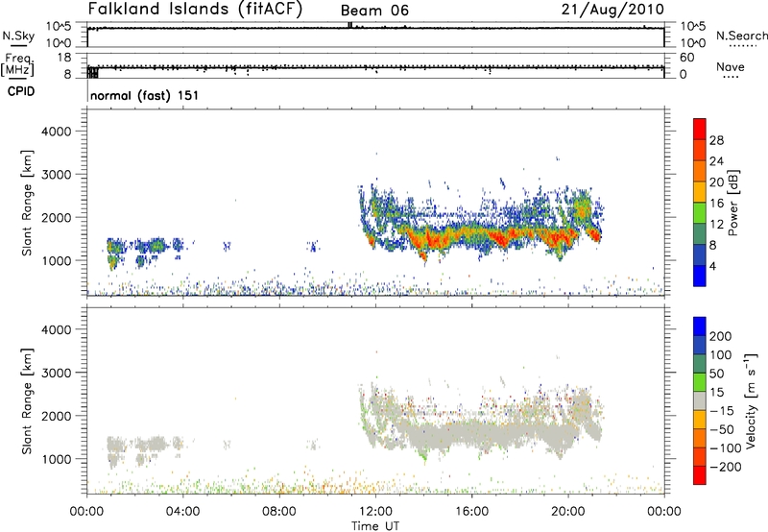768x532 pixels.
Task: Click the title "Falkland Islands (fitACF)"
Action: click(195, 9)
